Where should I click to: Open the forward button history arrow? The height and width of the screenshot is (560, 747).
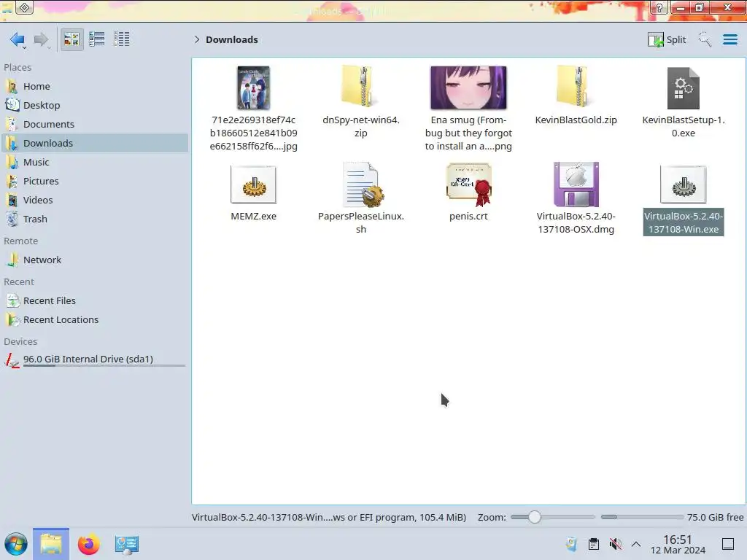click(49, 47)
